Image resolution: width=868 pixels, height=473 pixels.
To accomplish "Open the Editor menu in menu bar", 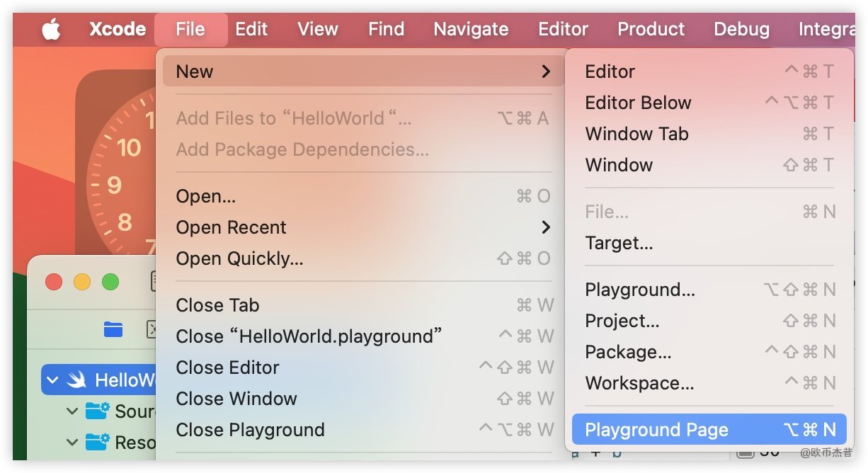I will (563, 29).
